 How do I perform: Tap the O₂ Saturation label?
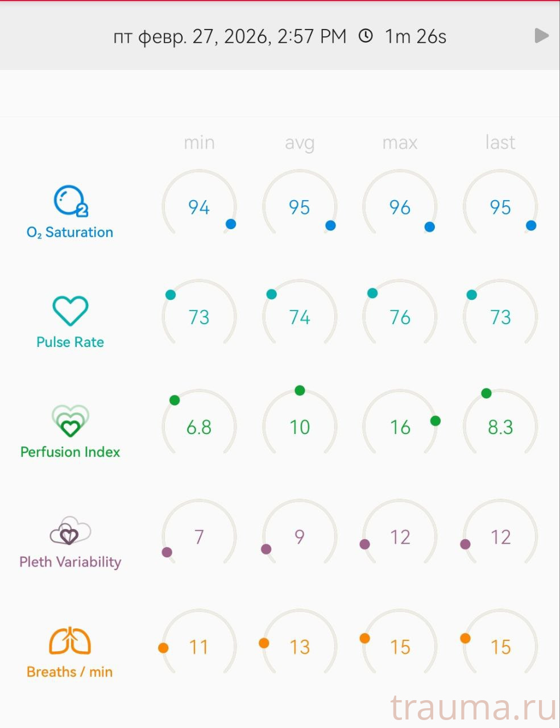(70, 232)
